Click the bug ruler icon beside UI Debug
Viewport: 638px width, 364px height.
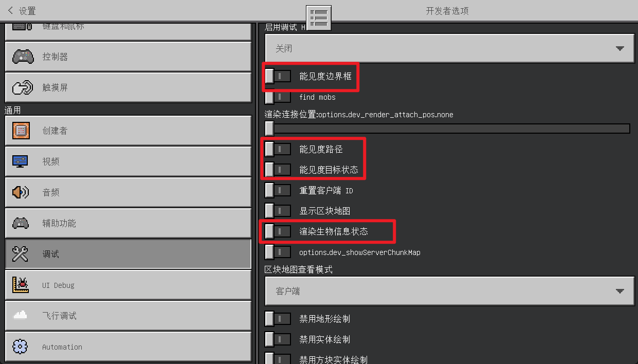pyautogui.click(x=21, y=285)
